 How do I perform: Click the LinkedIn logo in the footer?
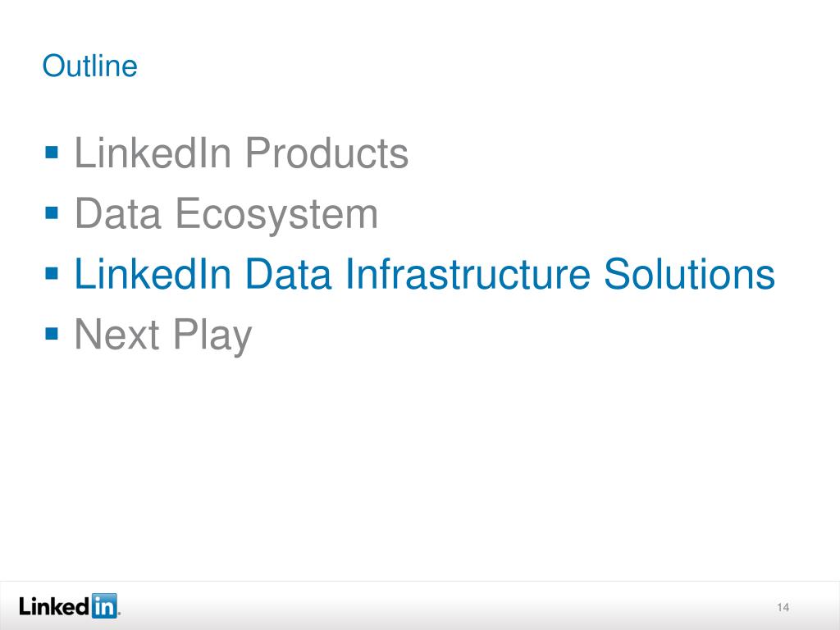[69, 606]
